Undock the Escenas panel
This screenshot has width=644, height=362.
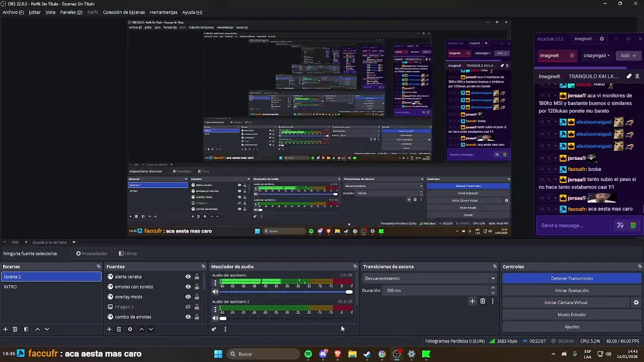(x=99, y=266)
